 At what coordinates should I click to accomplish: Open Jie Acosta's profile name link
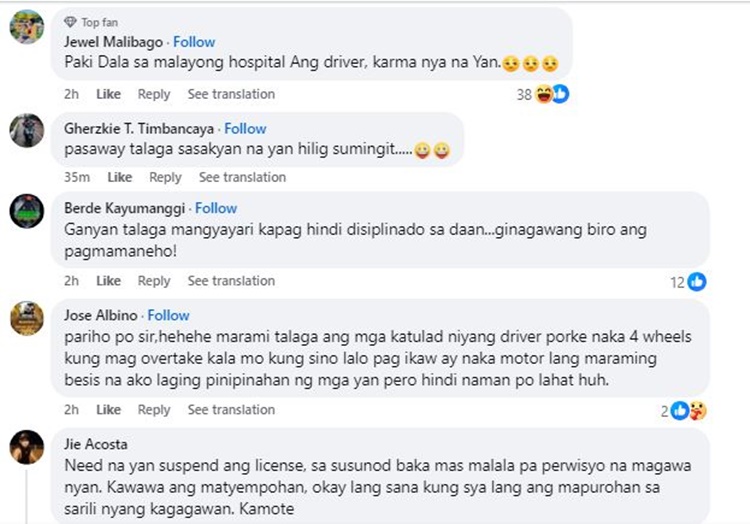tap(92, 444)
